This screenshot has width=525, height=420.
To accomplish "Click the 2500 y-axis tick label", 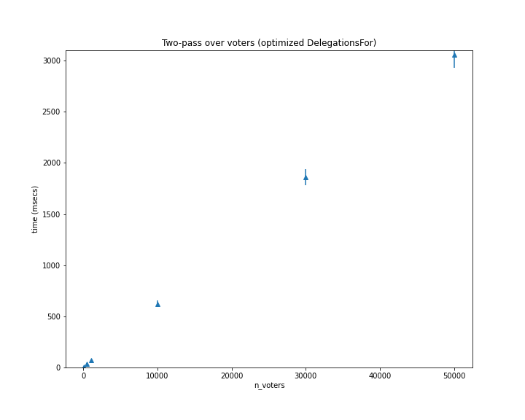I will (x=51, y=112).
